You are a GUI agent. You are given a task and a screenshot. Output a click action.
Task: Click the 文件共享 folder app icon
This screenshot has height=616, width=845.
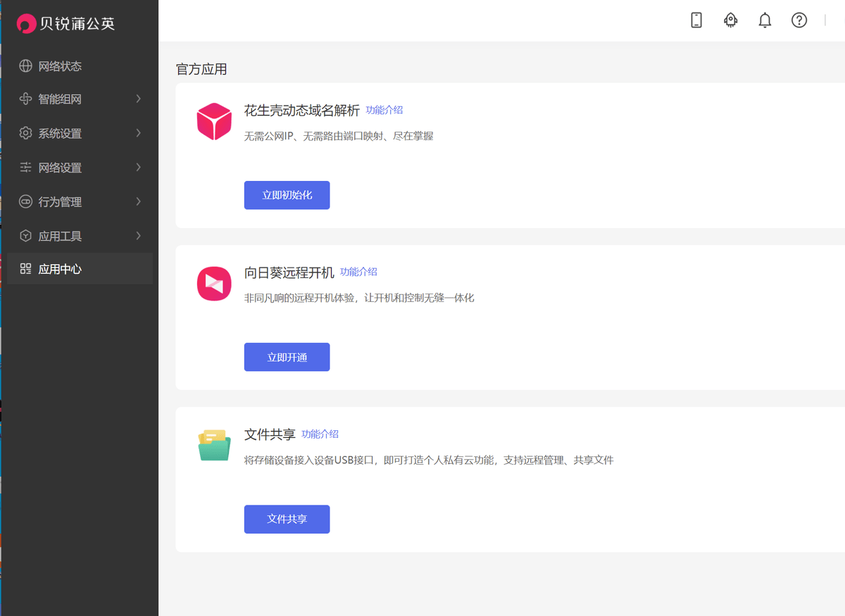tap(214, 445)
